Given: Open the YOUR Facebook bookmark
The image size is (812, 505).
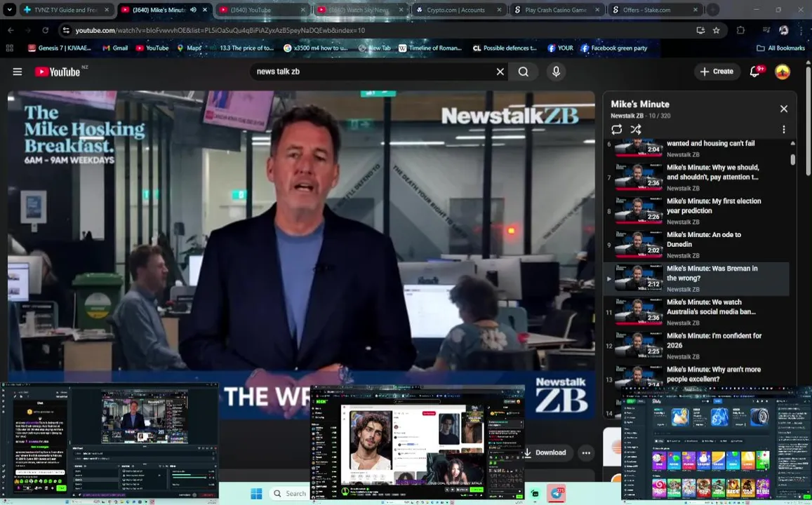Looking at the screenshot, I should (560, 48).
